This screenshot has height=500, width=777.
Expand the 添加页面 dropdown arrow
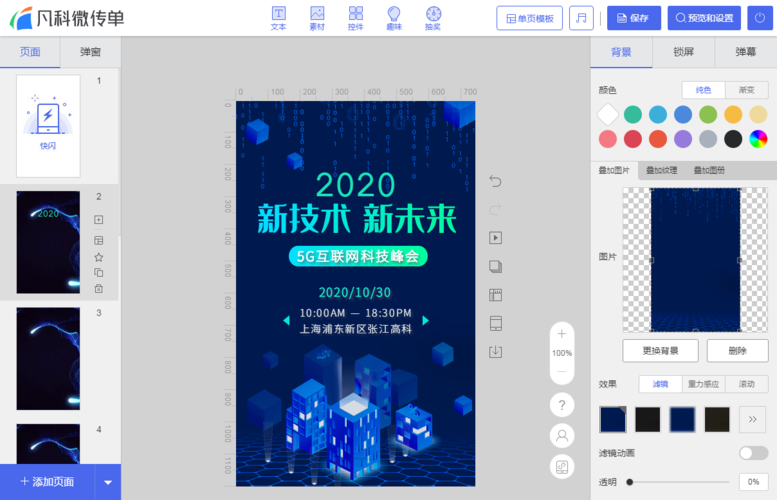coord(108,482)
